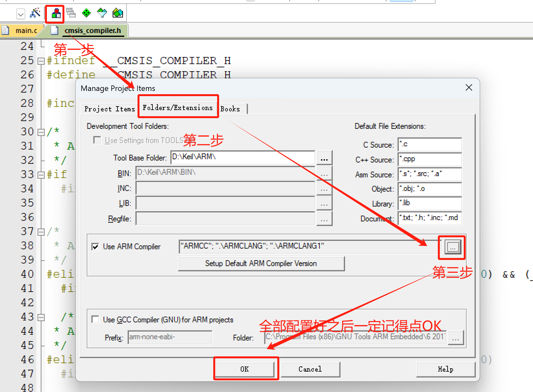Open the Pack Installer icon

tap(117, 13)
